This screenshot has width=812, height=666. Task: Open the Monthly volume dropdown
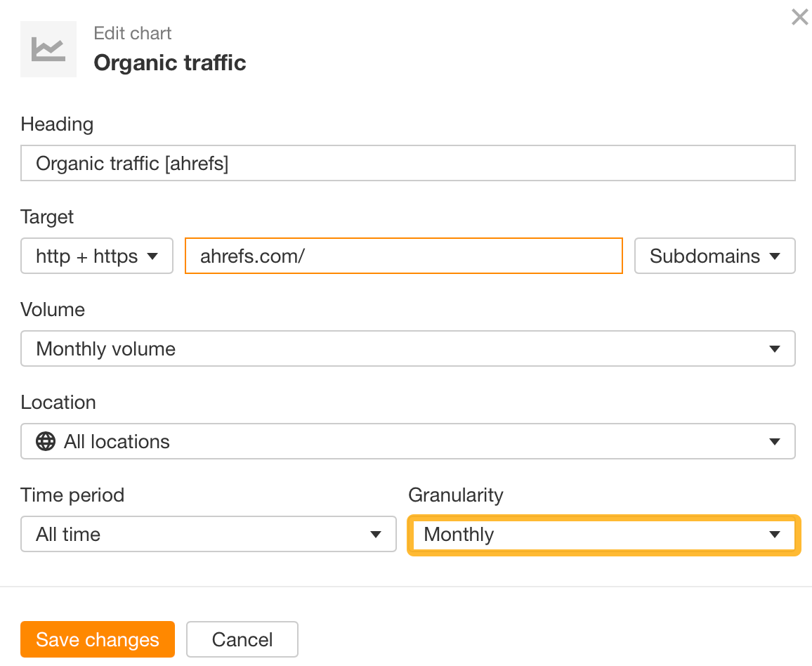click(x=407, y=348)
